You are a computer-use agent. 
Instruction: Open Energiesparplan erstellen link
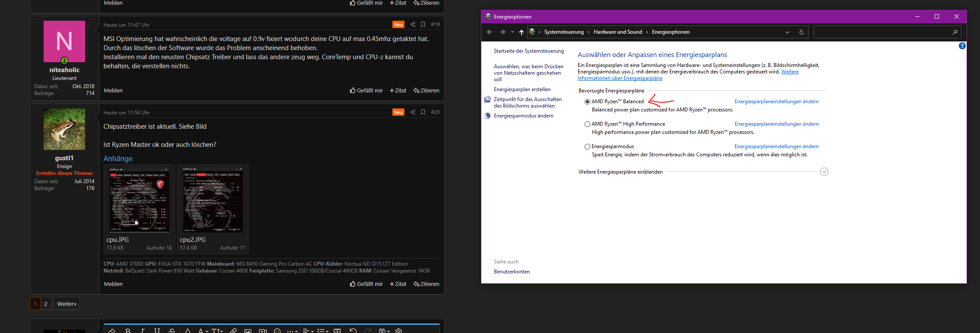[522, 89]
